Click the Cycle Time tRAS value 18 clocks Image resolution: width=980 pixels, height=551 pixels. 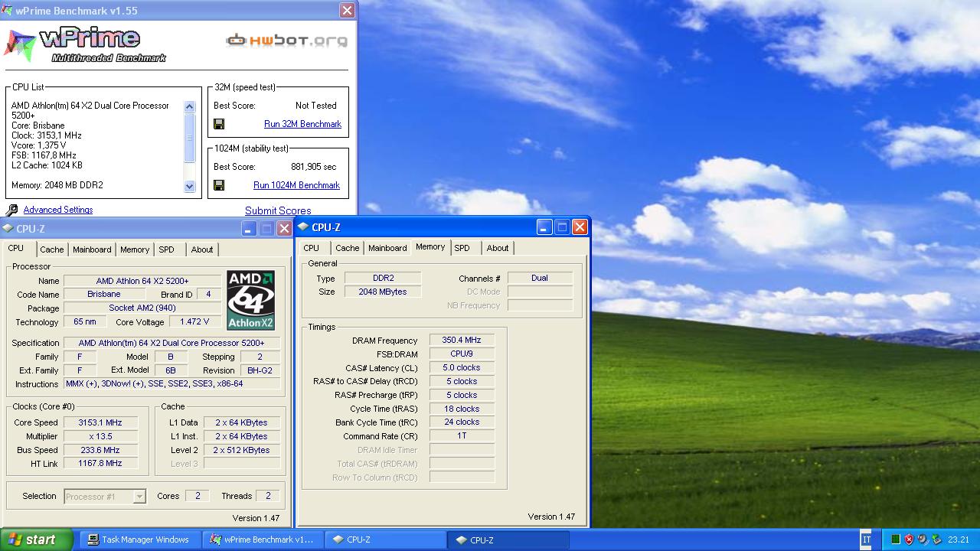tap(462, 409)
